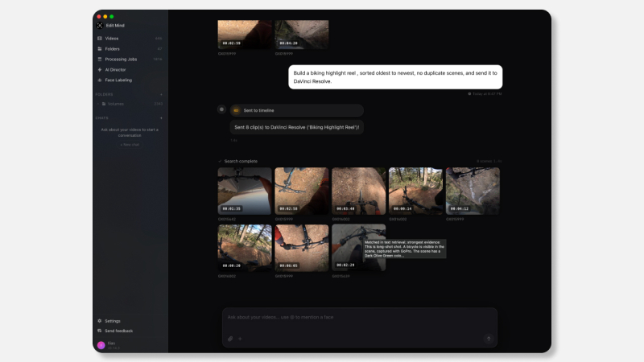
Task: Click the scenes count beside Search complete
Action: pos(489,162)
